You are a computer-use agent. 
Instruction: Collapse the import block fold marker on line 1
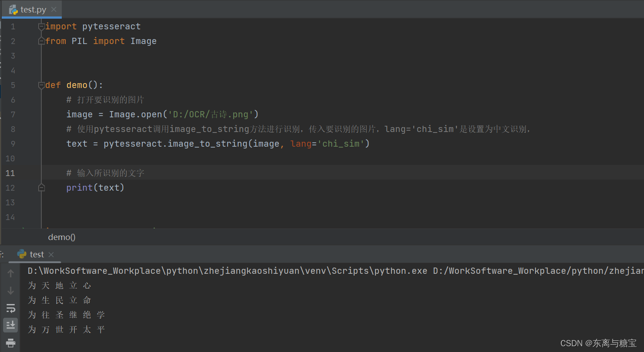click(x=41, y=27)
